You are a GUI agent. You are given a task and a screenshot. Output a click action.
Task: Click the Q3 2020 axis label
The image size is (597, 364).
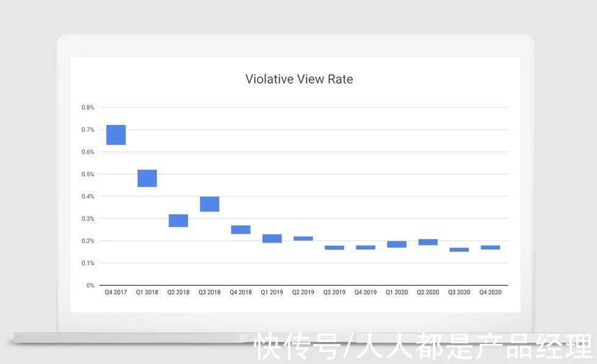[x=459, y=292]
